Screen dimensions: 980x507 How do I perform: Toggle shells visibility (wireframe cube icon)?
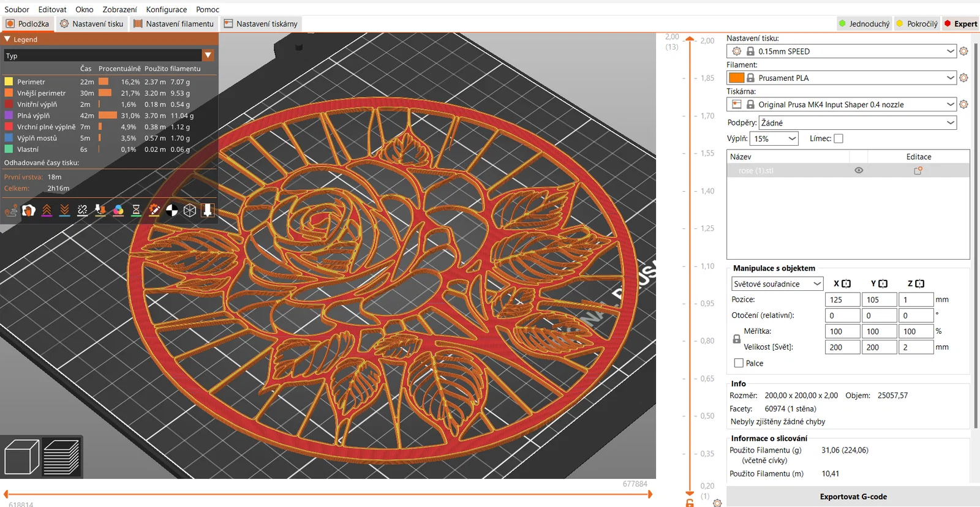pyautogui.click(x=190, y=211)
